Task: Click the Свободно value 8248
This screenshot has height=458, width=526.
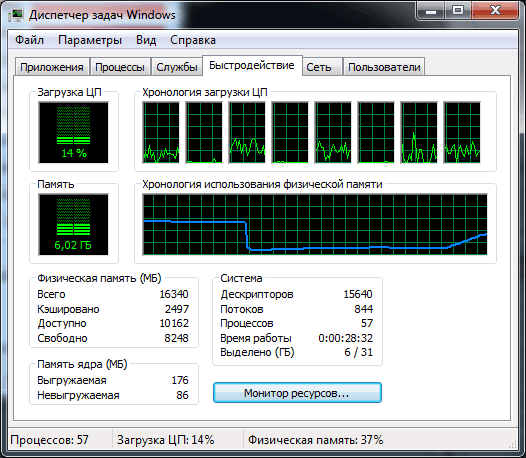Action: 176,338
